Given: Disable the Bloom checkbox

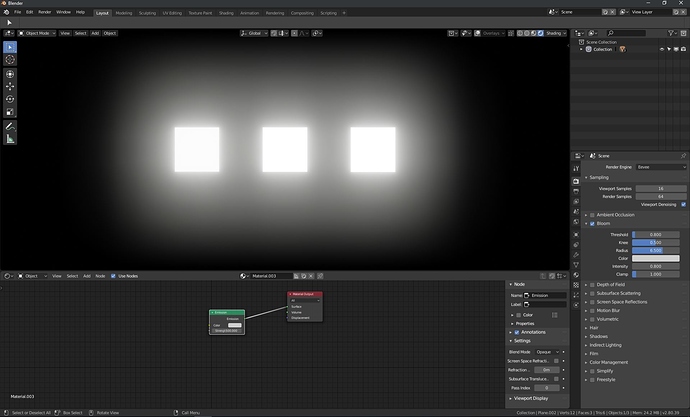Looking at the screenshot, I should click(592, 223).
